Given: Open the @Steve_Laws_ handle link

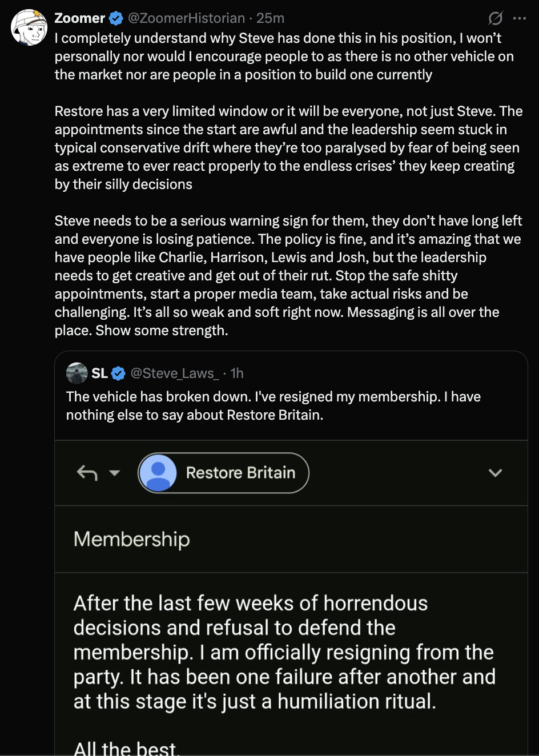Looking at the screenshot, I should [x=175, y=373].
